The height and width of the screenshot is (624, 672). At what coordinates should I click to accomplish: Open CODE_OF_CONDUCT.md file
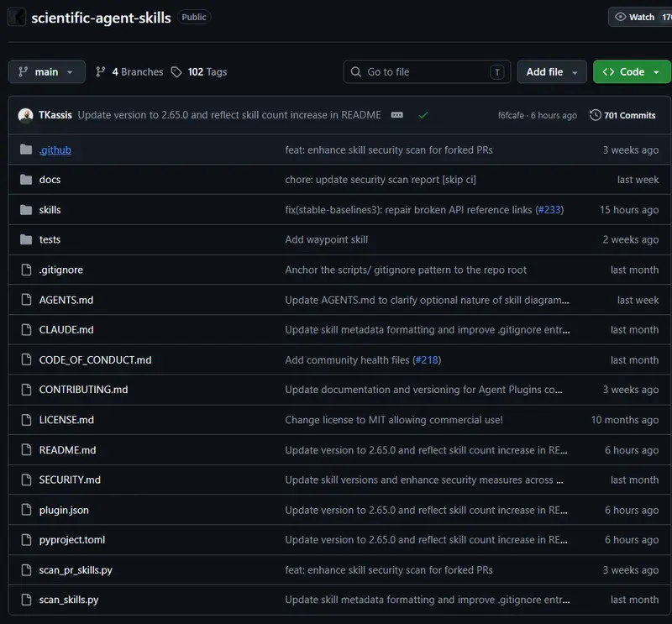point(95,360)
